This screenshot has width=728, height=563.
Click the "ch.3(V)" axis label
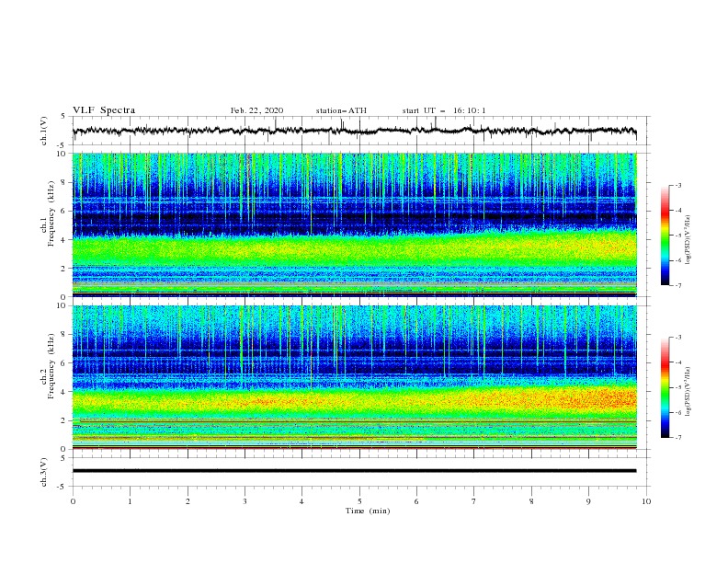point(44,472)
